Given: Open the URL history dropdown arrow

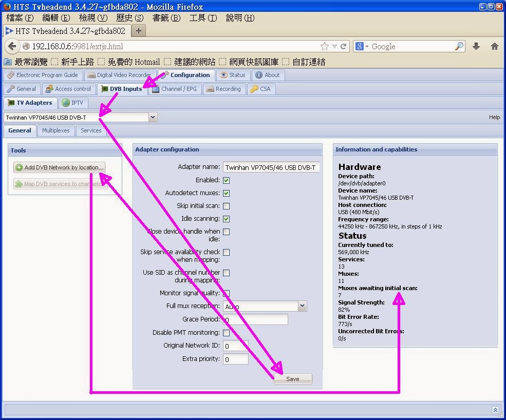Looking at the screenshot, I should pos(334,46).
